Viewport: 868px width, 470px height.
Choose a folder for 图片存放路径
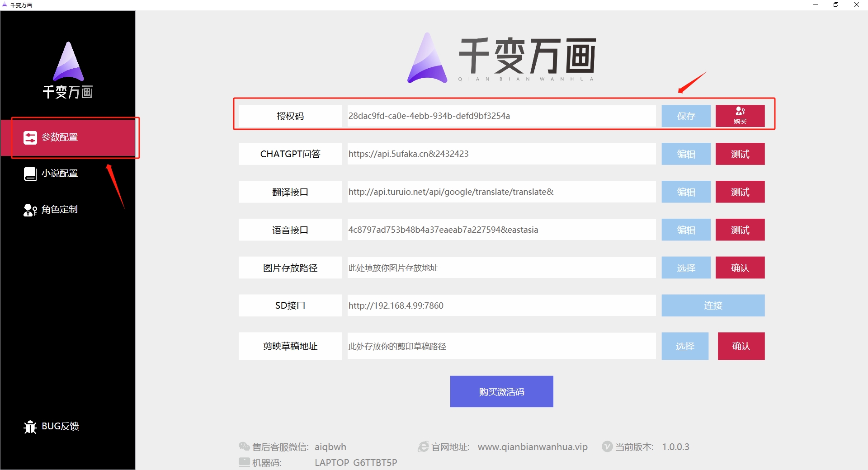pyautogui.click(x=686, y=268)
